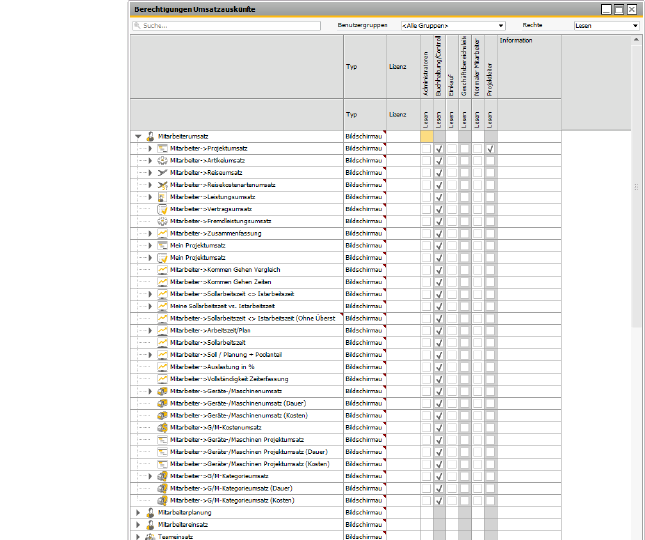This screenshot has height=540, width=645.
Task: Click the Mitarbeiterumsatz person icon
Action: [x=151, y=136]
